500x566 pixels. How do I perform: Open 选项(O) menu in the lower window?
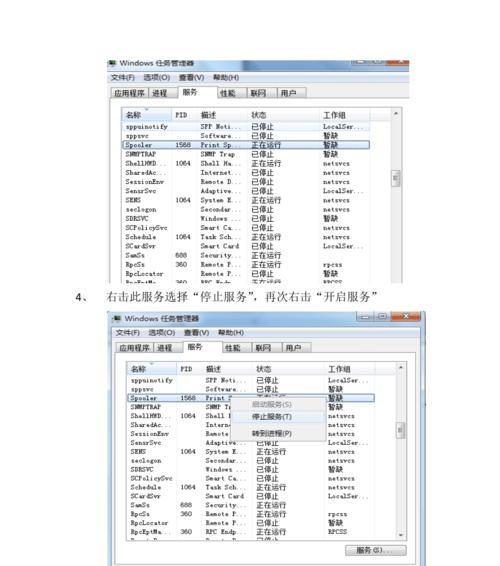pyautogui.click(x=162, y=332)
